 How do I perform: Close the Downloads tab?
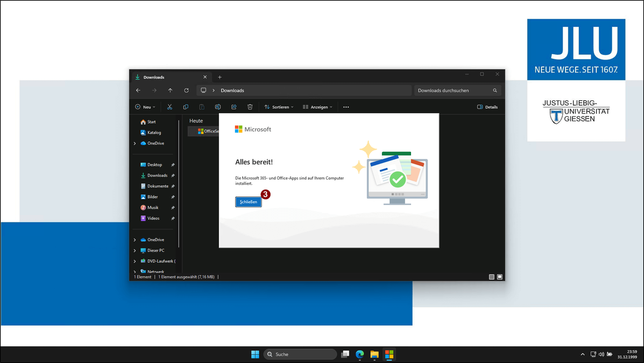(205, 78)
